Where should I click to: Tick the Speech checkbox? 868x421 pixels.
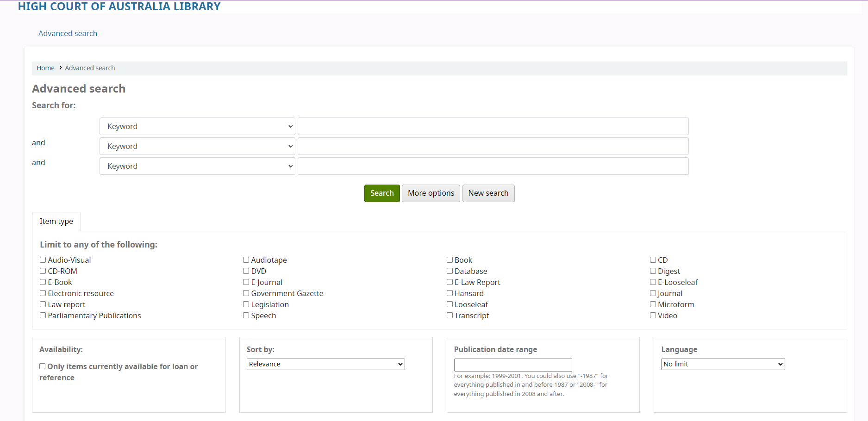click(246, 316)
